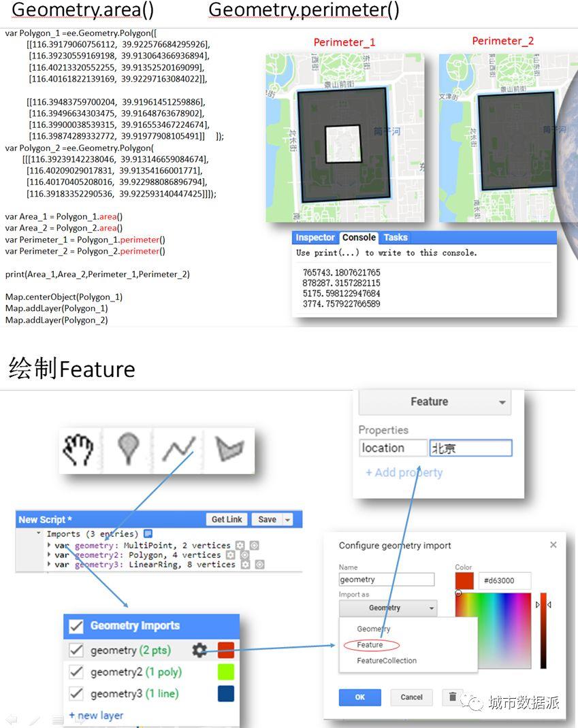
Task: Click locate icon on geometry2 Polygon row
Action: click(x=244, y=555)
